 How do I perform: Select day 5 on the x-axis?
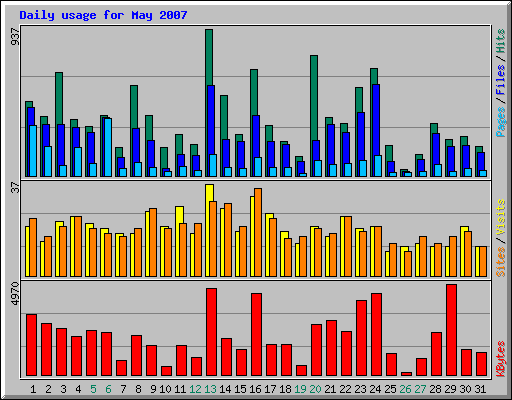tap(93, 389)
